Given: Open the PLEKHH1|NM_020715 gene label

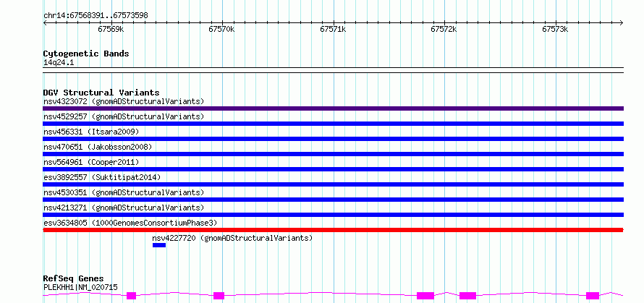Looking at the screenshot, I should (80, 287).
